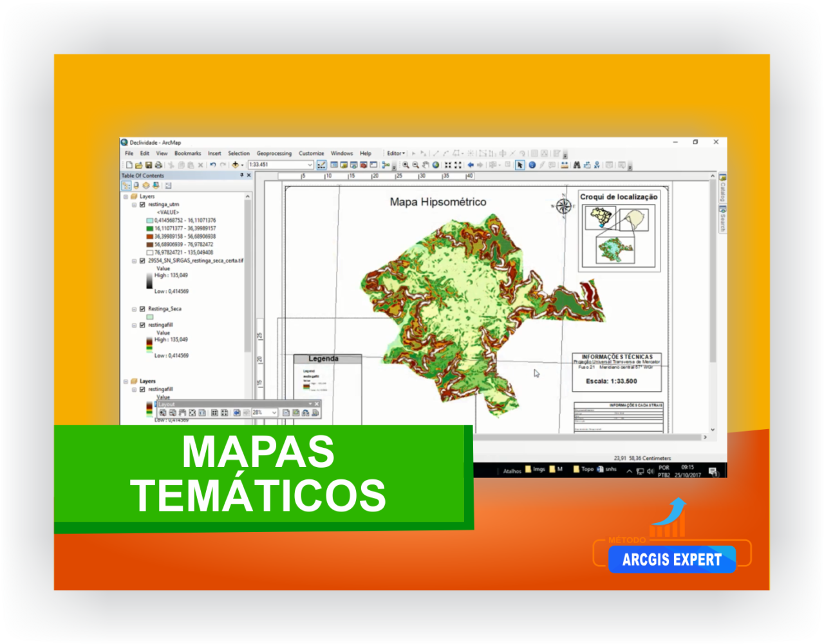Open the 1:33.451 scale dropdown
This screenshot has width=824, height=644.
(310, 165)
